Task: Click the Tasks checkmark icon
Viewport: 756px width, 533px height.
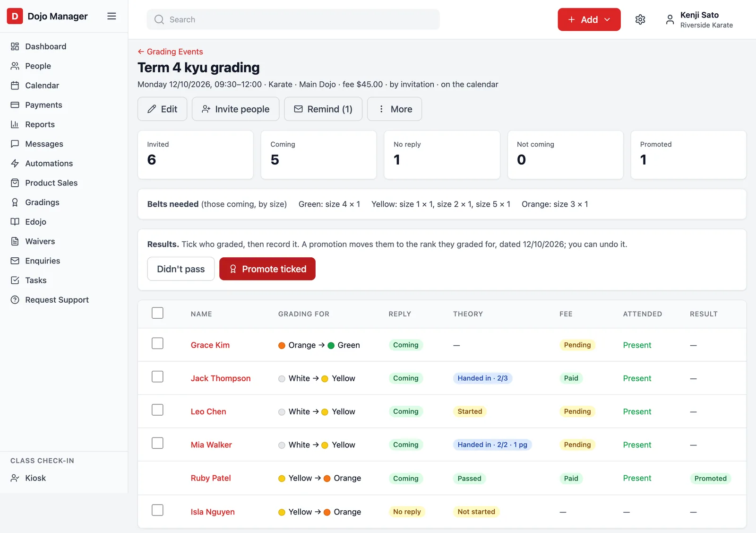Action: coord(15,280)
